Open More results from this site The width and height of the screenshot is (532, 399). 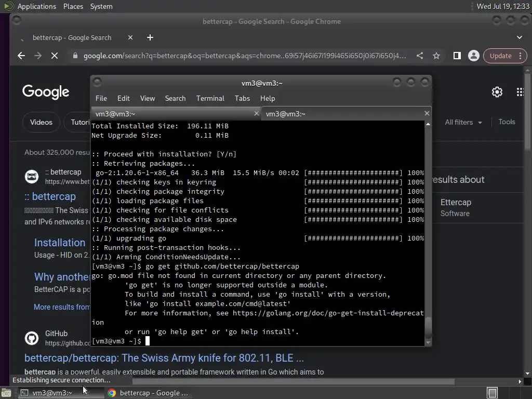62,307
